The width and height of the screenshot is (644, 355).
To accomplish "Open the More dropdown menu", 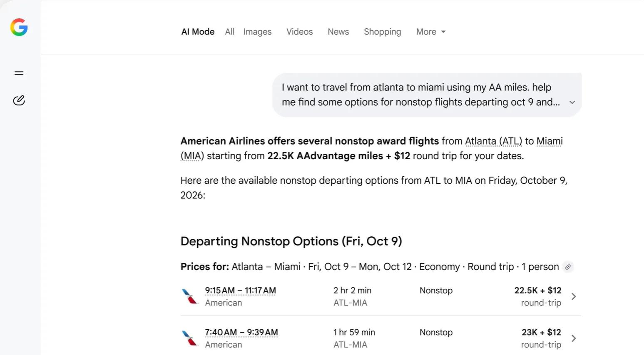I will (x=431, y=32).
